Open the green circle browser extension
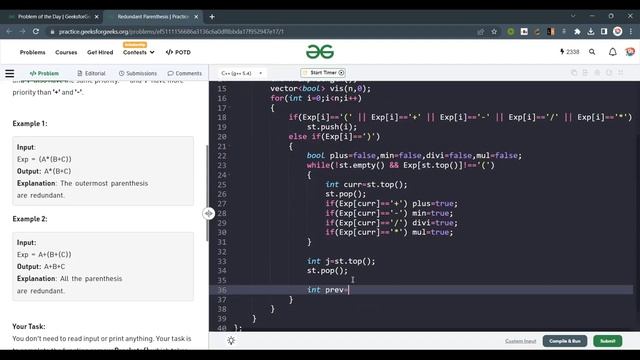The width and height of the screenshot is (640, 360). pyautogui.click(x=511, y=31)
